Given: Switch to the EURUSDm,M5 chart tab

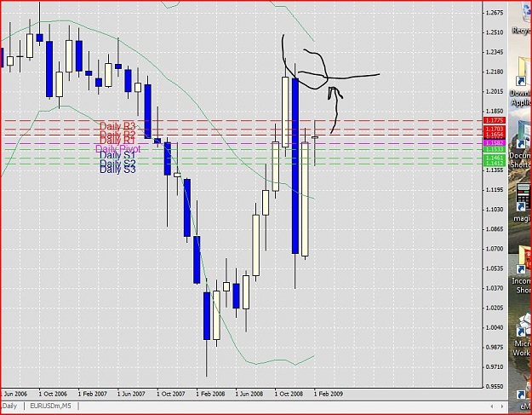Looking at the screenshot, I should [x=50, y=406].
